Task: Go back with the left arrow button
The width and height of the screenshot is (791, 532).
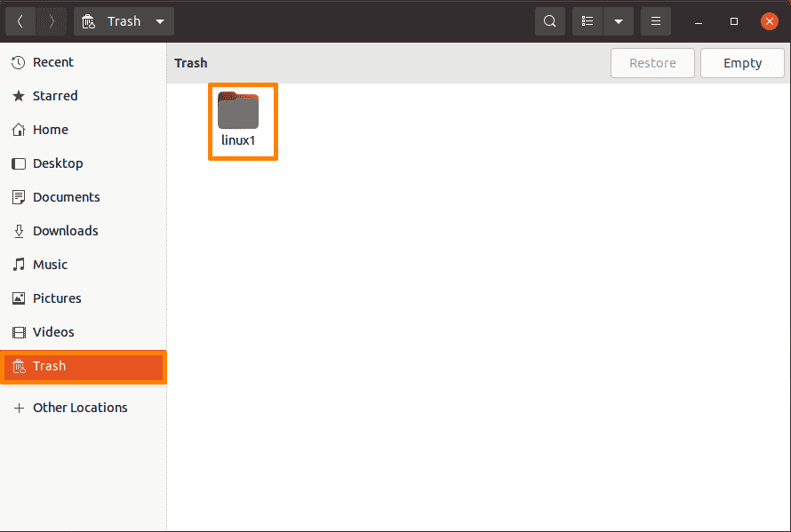Action: (20, 21)
